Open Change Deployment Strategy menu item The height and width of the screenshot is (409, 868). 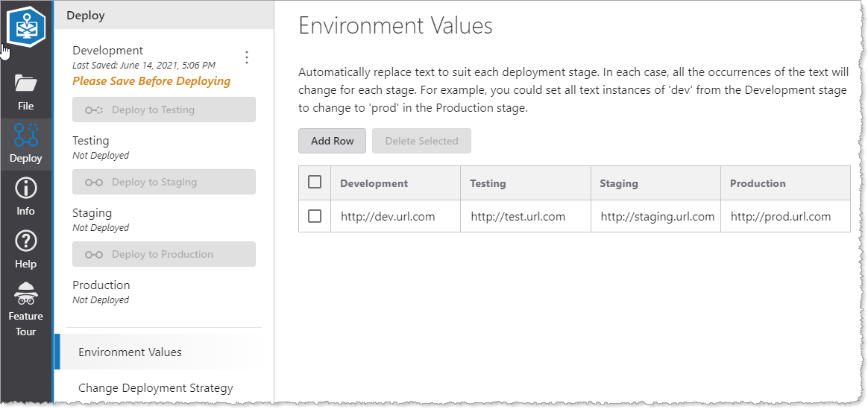pos(156,388)
